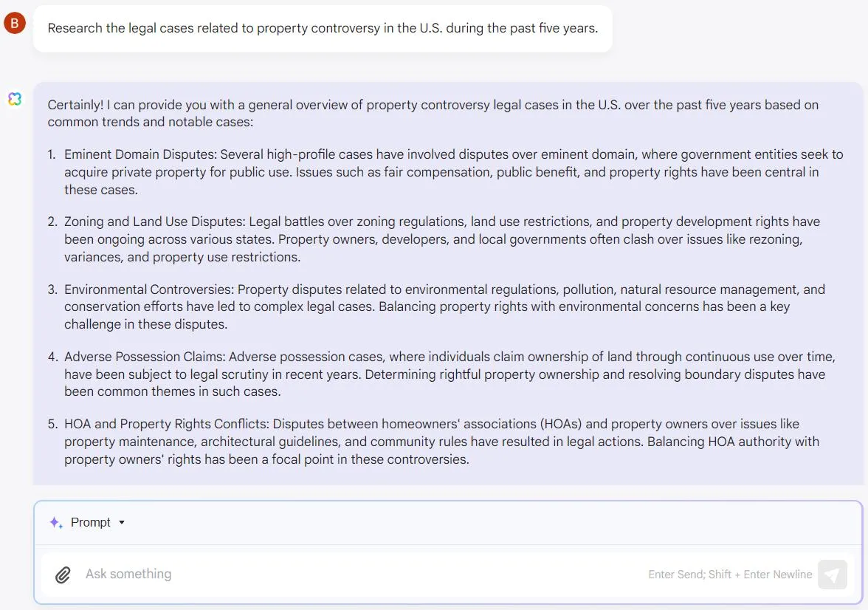Expand the Prompt dropdown caret arrow
868x610 pixels.
point(122,522)
